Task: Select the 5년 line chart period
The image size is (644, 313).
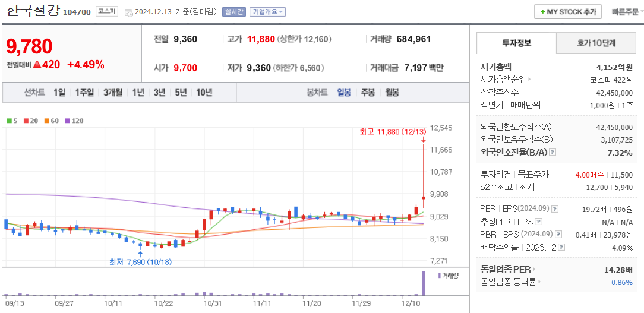Action: click(x=181, y=93)
